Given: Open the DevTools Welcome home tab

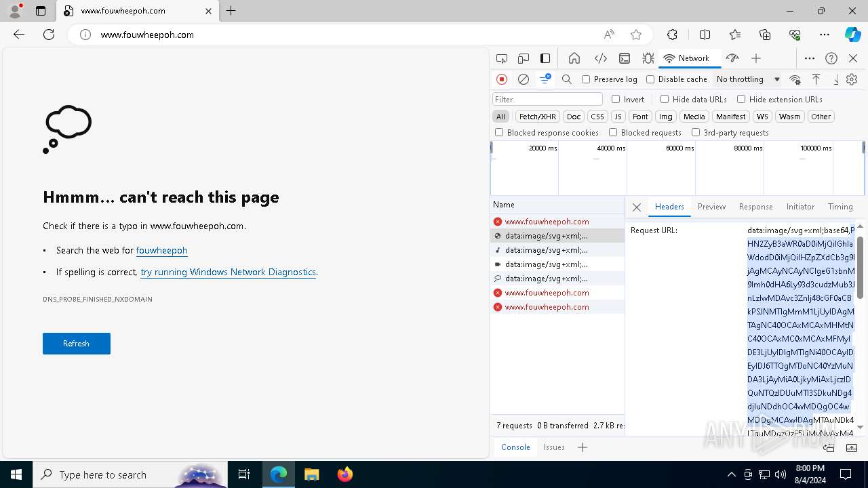Looking at the screenshot, I should pyautogui.click(x=574, y=58).
